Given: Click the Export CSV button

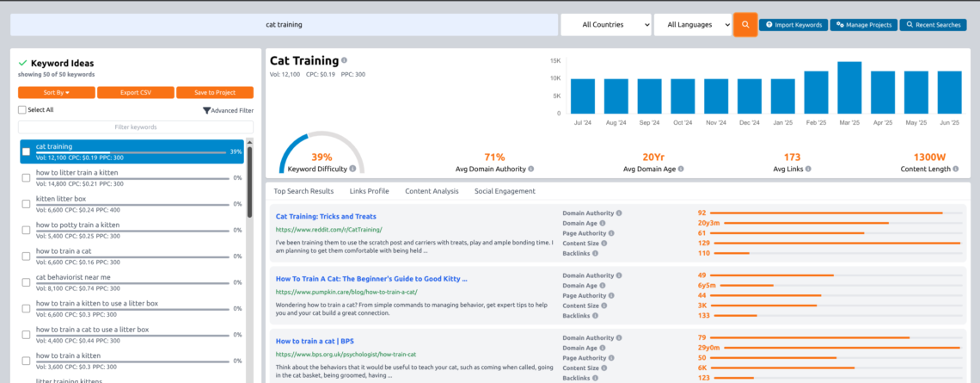Looking at the screenshot, I should [135, 92].
